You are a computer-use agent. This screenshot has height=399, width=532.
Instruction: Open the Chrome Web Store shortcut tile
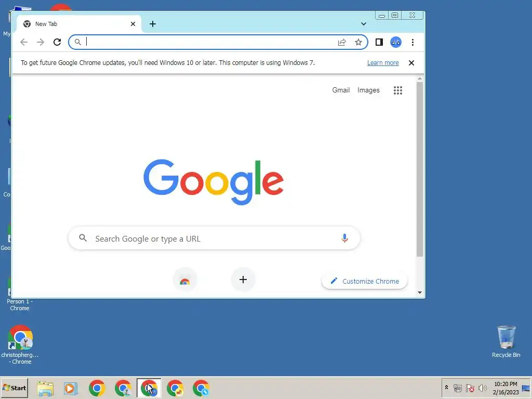(185, 280)
